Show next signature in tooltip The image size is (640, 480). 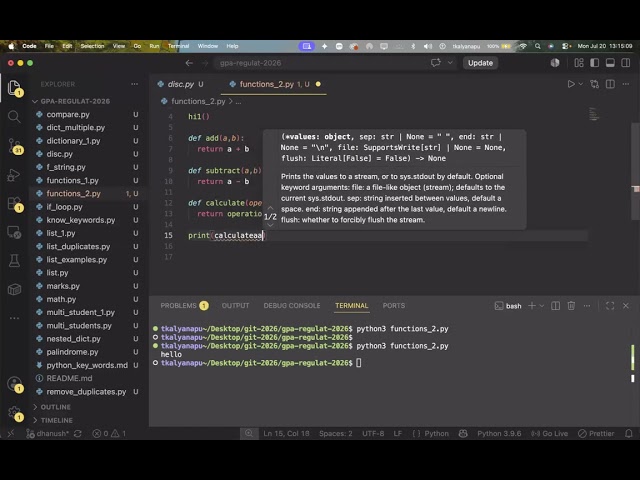click(x=270, y=225)
